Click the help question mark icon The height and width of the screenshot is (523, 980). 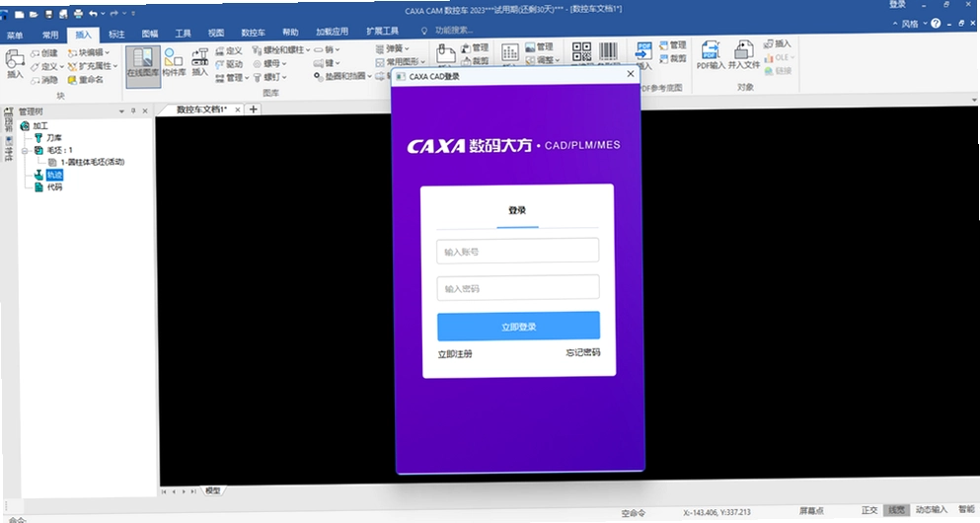click(x=936, y=23)
